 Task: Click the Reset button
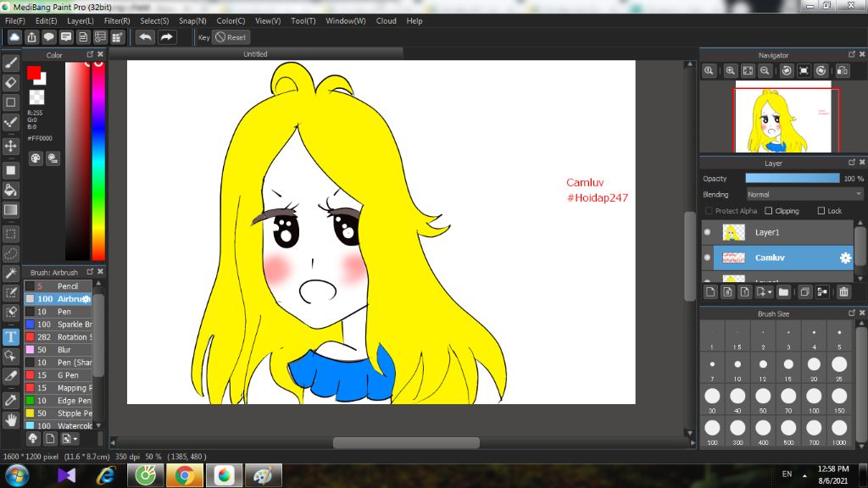click(x=231, y=37)
